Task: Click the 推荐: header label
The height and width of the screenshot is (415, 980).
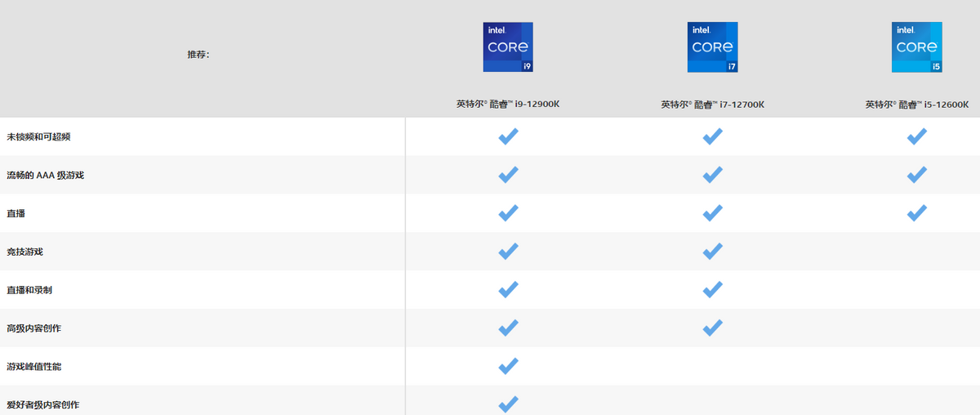Action: pyautogui.click(x=198, y=55)
